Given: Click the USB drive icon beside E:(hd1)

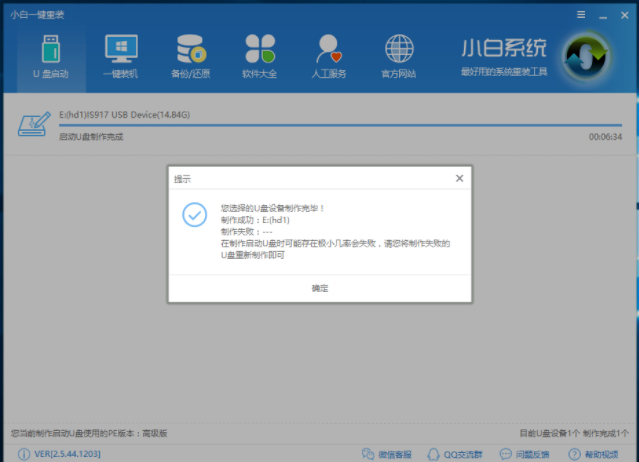Looking at the screenshot, I should (36, 124).
